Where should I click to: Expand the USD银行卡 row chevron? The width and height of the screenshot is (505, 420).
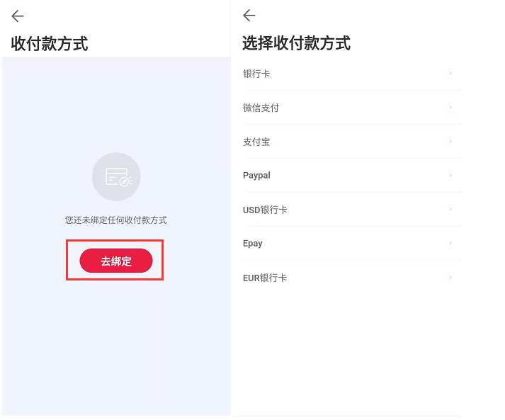pyautogui.click(x=450, y=209)
